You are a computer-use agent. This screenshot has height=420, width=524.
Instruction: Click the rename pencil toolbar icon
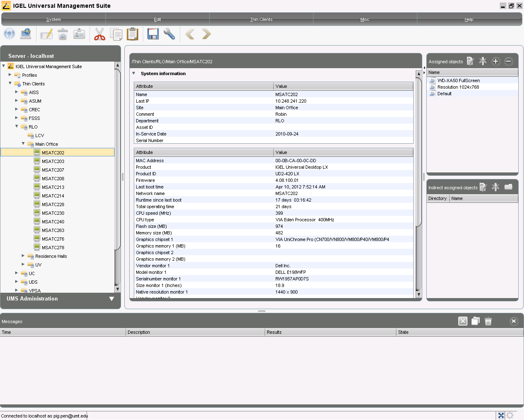pyautogui.click(x=46, y=34)
